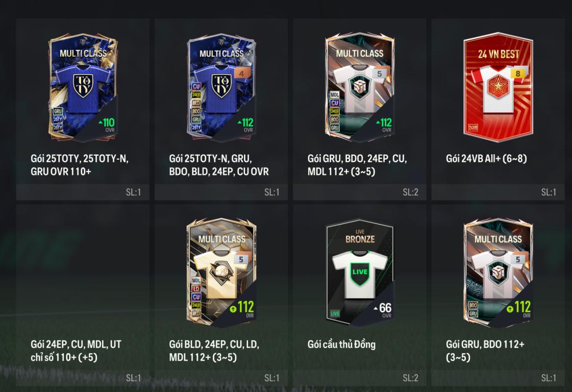Click the cube emblem on white jersey, top row
Viewport: 572px width, 392px height.
point(360,87)
